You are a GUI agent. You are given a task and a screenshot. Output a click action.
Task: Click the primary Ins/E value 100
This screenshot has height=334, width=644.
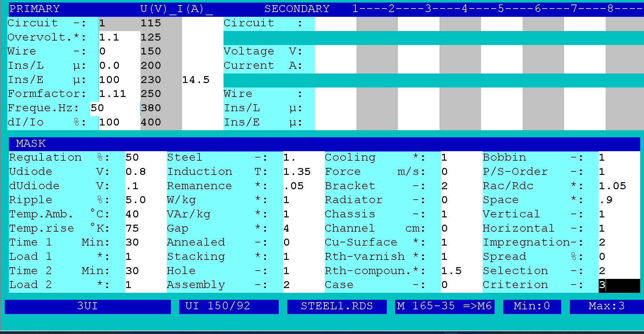point(119,80)
